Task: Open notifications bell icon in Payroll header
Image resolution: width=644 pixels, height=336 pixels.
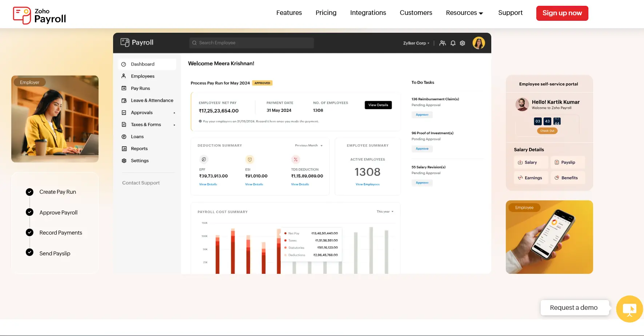Action: [453, 43]
